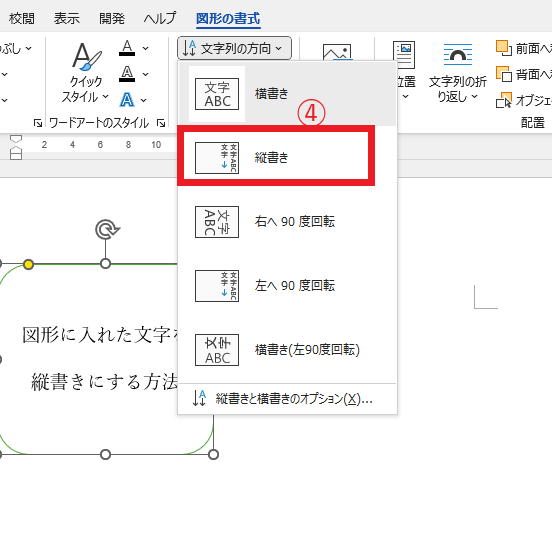Select the 図形の書式 tab
552x540 pixels.
click(228, 18)
